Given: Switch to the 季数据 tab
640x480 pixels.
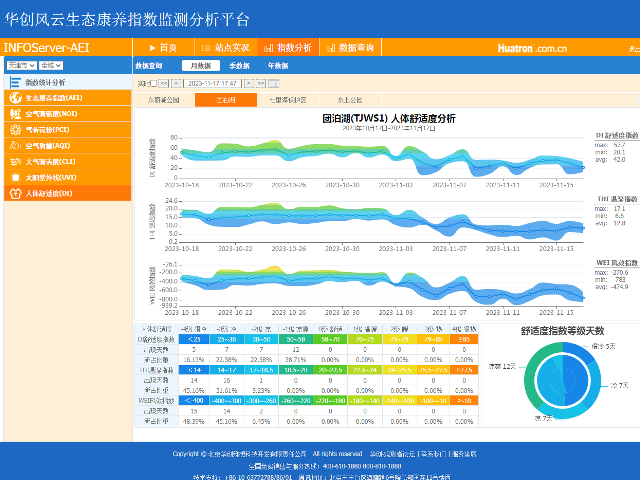Looking at the screenshot, I should 239,65.
